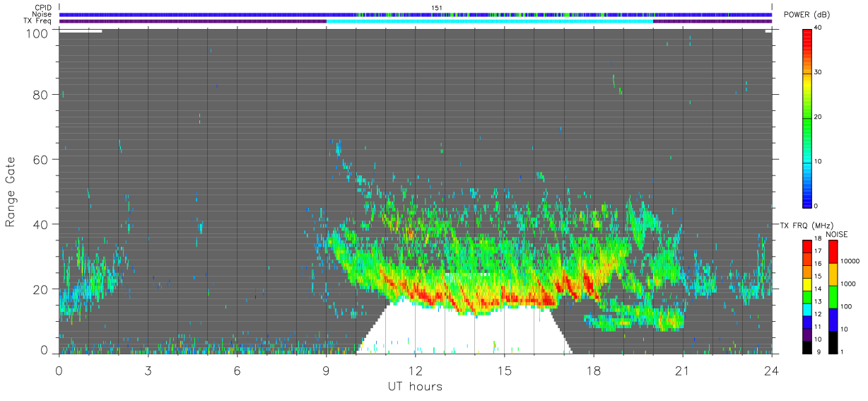Viewport: 868px width, 401px height.
Task: Click the CPID value 151
Action: pyautogui.click(x=437, y=8)
